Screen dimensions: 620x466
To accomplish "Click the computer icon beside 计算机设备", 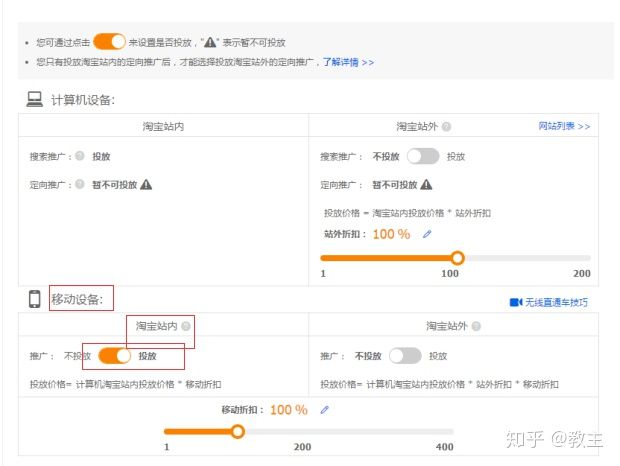I will (x=34, y=99).
